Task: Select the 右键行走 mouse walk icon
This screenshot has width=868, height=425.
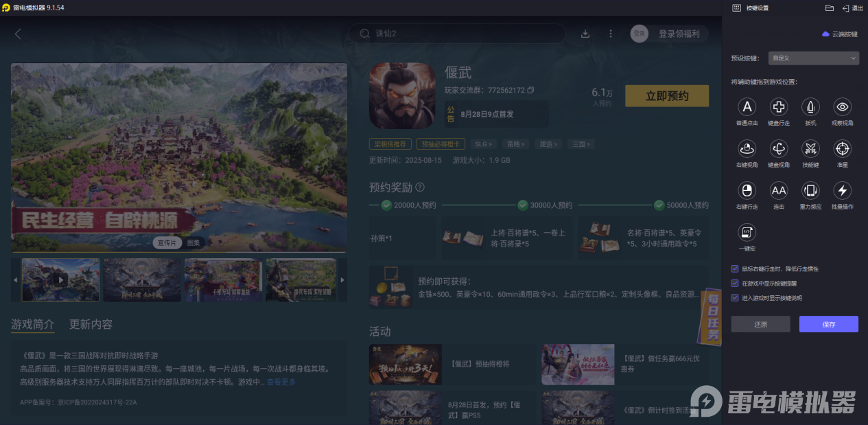Action: (x=747, y=190)
